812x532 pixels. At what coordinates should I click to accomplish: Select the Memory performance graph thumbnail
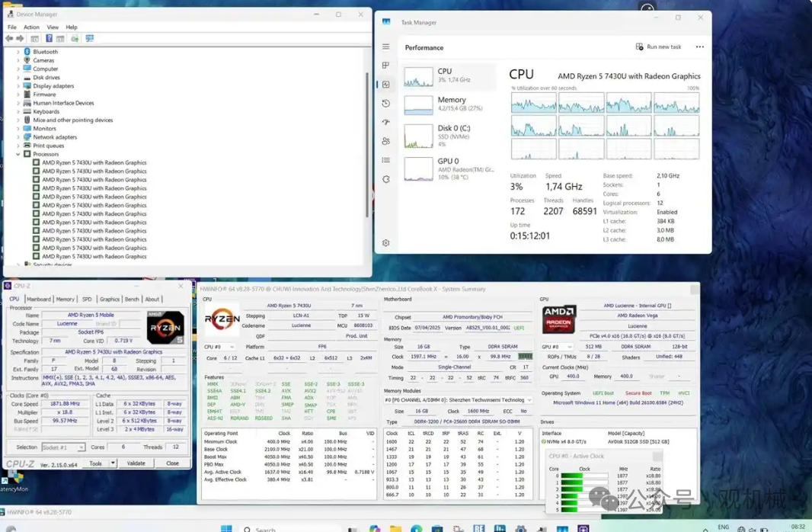(418, 104)
